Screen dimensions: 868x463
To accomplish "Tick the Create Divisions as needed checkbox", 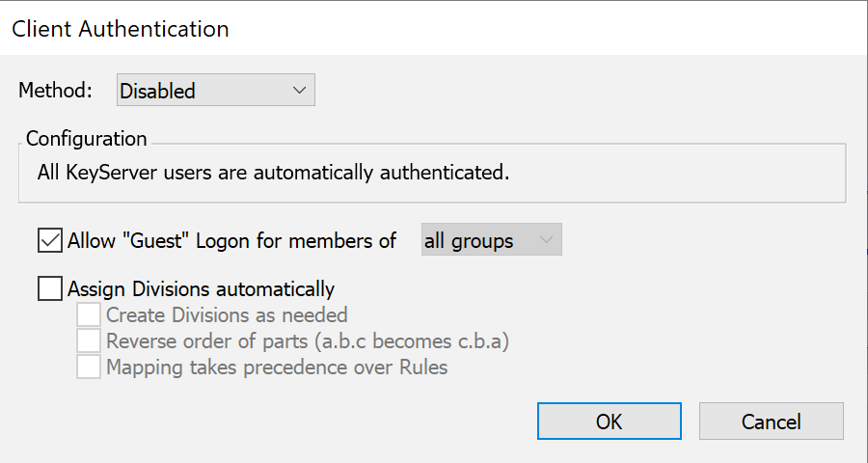I will point(90,315).
